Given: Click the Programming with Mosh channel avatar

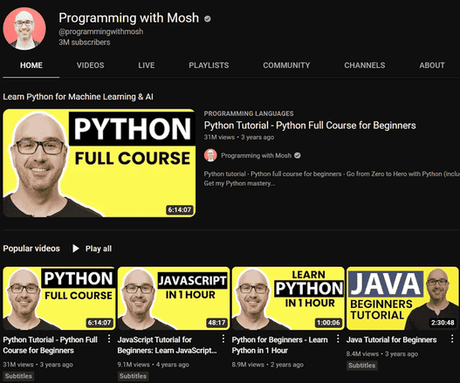Looking at the screenshot, I should point(24,29).
